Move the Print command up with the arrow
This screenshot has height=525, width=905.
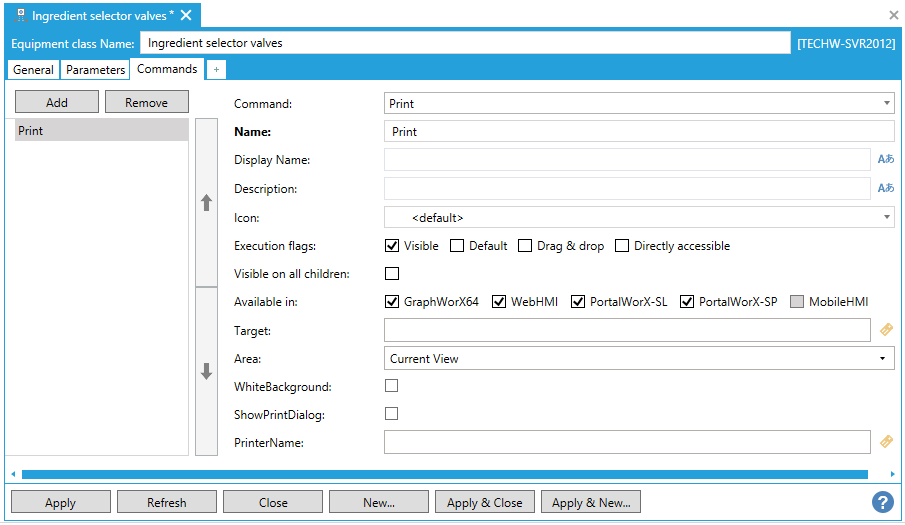coord(207,202)
